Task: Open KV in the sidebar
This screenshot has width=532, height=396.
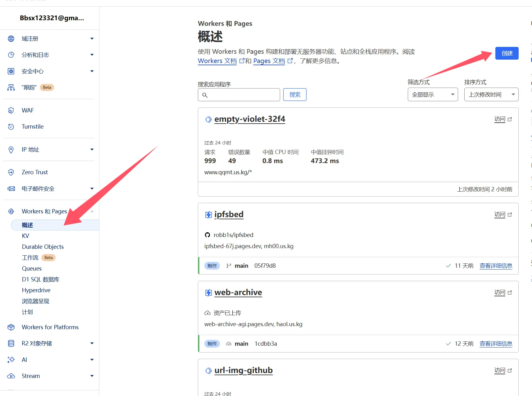Action: tap(25, 236)
